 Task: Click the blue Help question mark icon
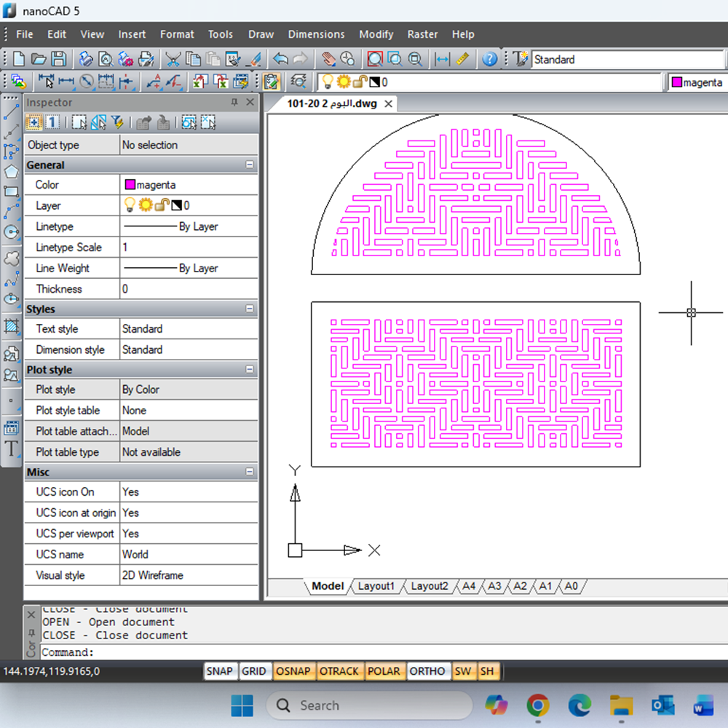coord(490,60)
